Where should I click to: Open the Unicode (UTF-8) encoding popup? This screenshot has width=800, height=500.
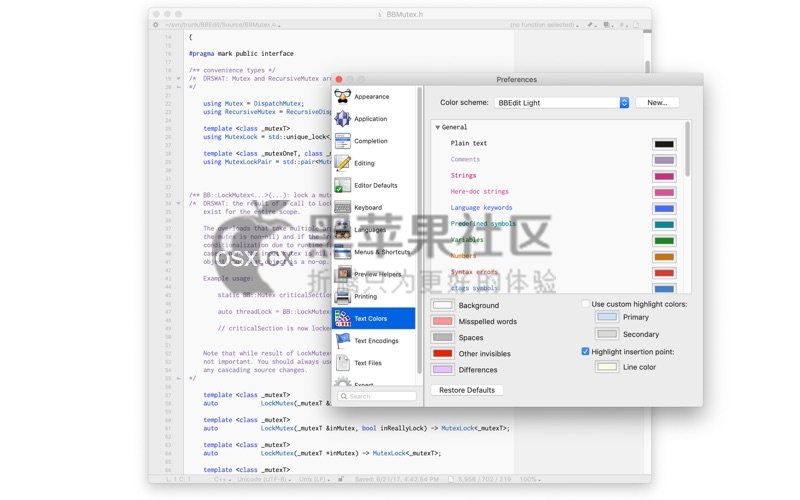264,480
